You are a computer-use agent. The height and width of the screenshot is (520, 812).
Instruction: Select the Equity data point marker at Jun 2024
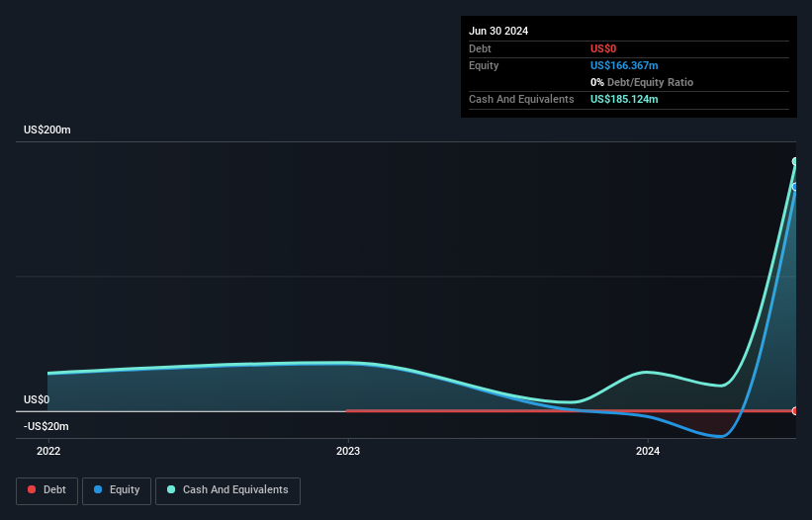tap(795, 187)
